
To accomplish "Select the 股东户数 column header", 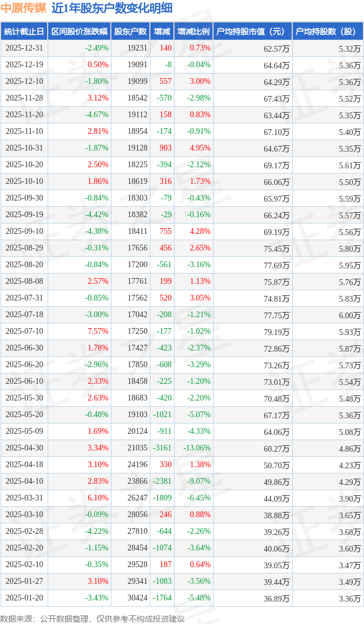I will pos(130,32).
